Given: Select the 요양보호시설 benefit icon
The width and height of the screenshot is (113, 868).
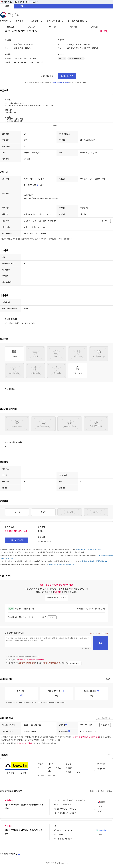Looking at the screenshot, I should (56, 371).
